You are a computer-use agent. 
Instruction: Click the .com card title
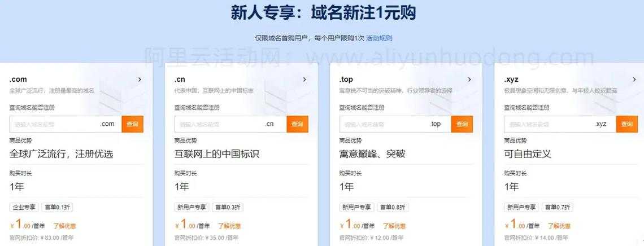coord(18,80)
